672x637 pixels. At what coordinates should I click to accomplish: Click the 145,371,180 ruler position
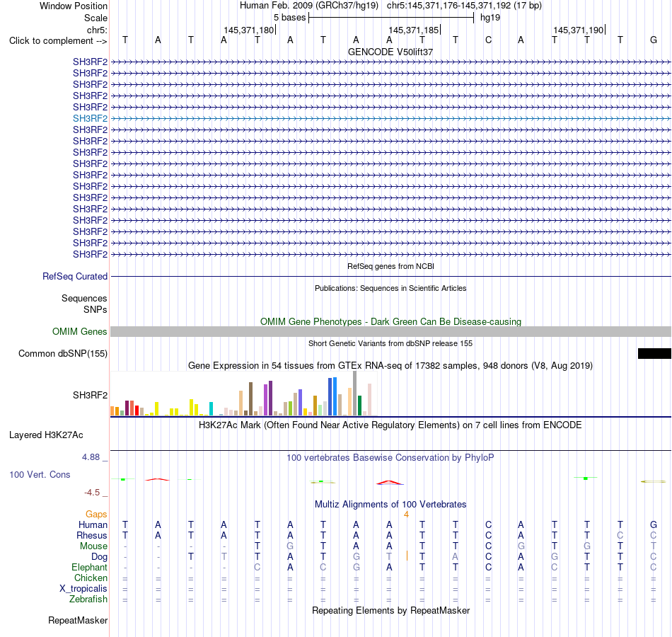click(248, 30)
